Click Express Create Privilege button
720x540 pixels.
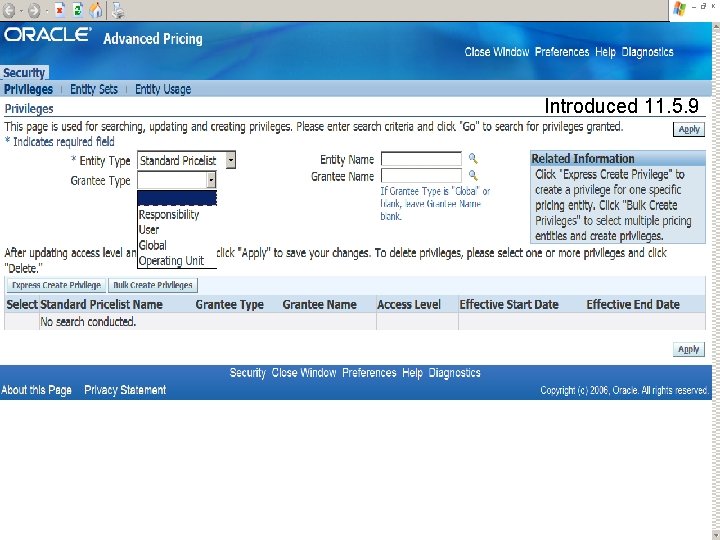(56, 285)
